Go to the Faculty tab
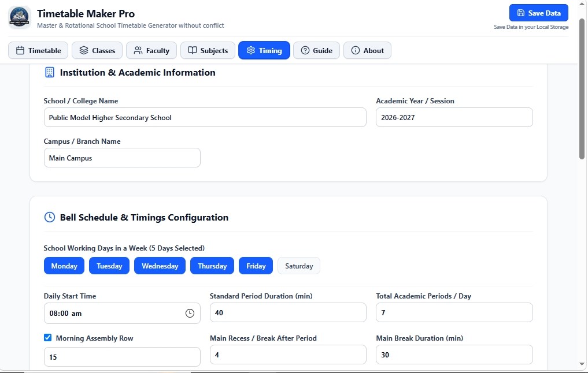 (x=151, y=51)
